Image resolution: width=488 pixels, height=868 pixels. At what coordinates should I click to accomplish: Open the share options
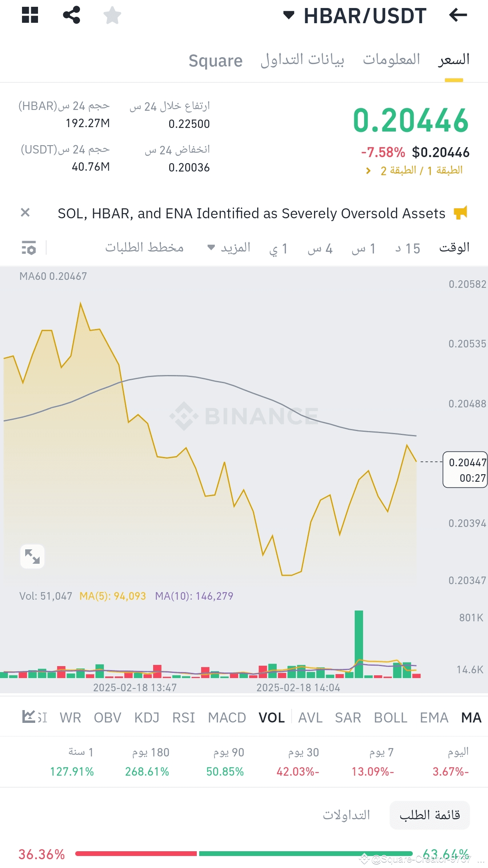click(72, 15)
